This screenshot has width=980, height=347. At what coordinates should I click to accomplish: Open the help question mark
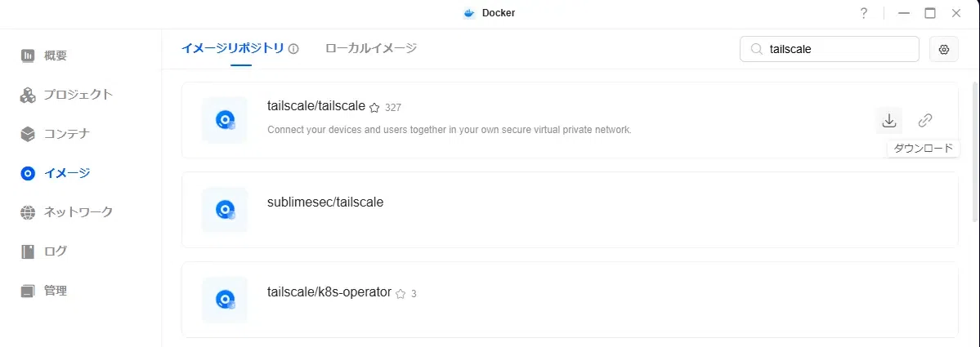[864, 13]
